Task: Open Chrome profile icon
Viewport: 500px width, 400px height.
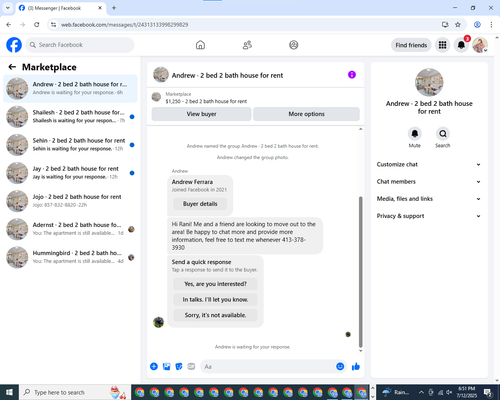Action: coord(477,25)
